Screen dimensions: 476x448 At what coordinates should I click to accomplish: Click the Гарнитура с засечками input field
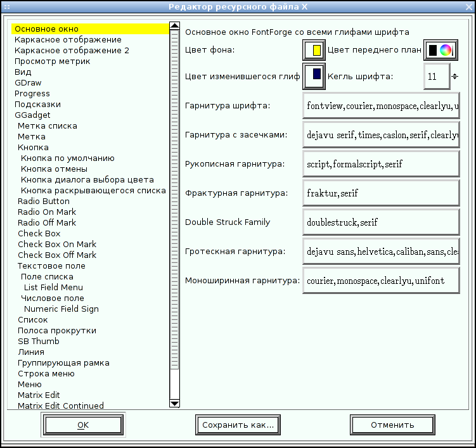(x=381, y=135)
